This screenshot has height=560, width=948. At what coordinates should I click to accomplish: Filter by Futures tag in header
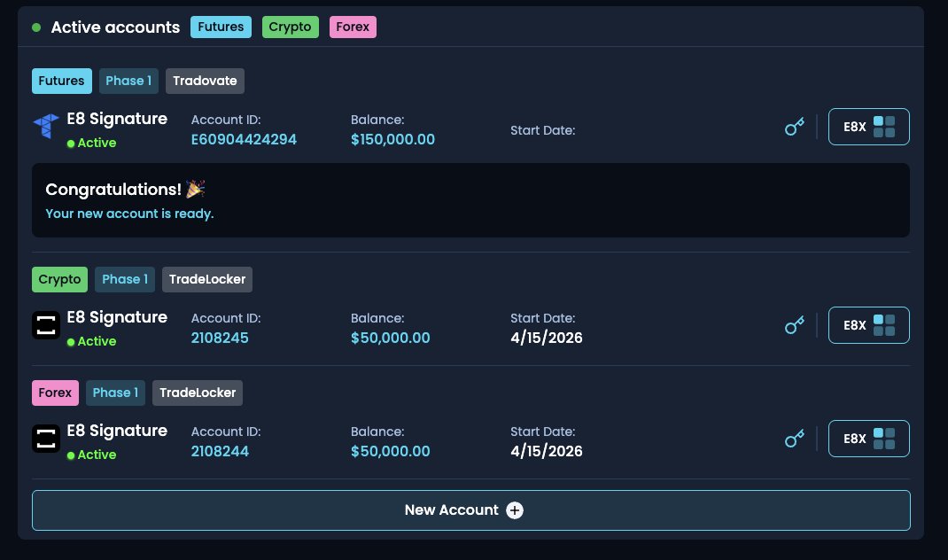(221, 27)
